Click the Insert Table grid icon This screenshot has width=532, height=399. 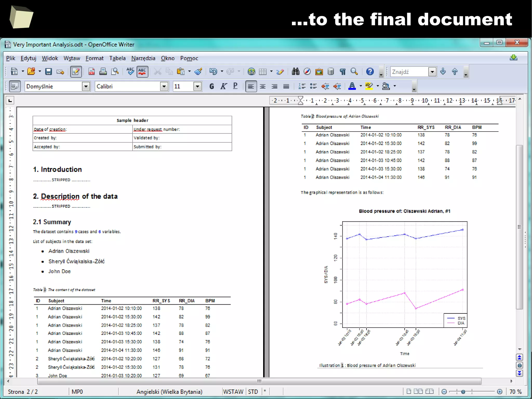click(x=263, y=71)
